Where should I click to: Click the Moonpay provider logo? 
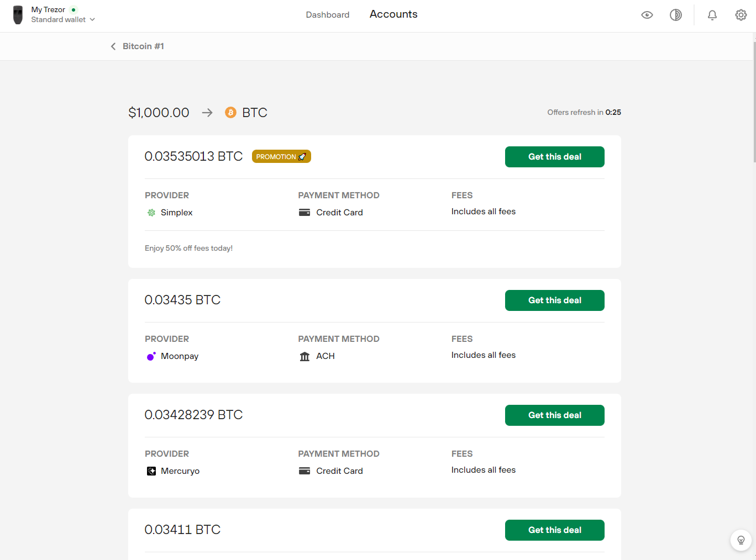click(x=151, y=356)
